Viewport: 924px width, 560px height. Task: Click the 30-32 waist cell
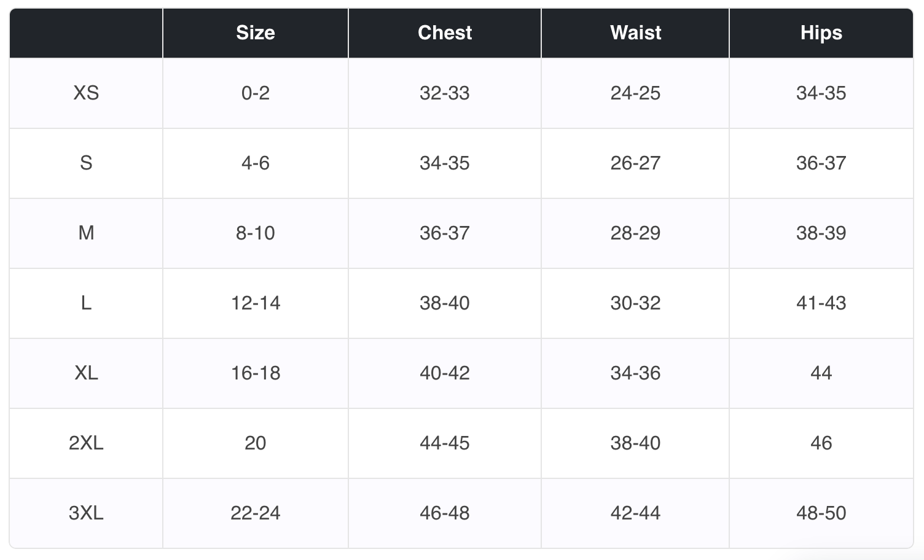click(635, 303)
